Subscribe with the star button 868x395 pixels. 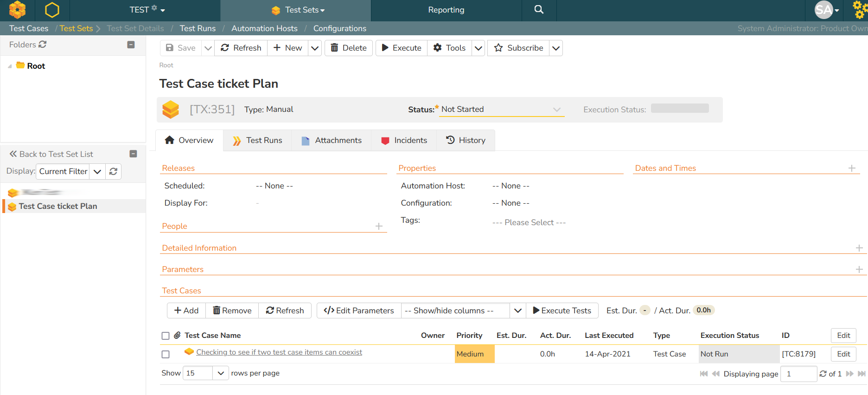[518, 48]
